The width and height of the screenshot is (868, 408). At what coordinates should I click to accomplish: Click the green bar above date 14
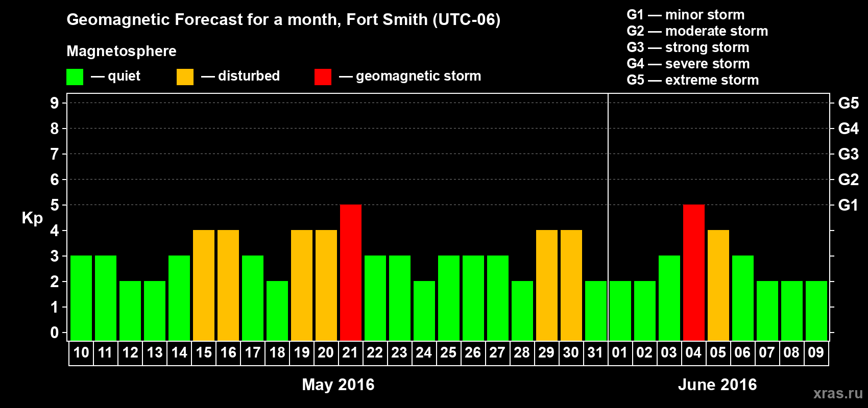(x=179, y=298)
